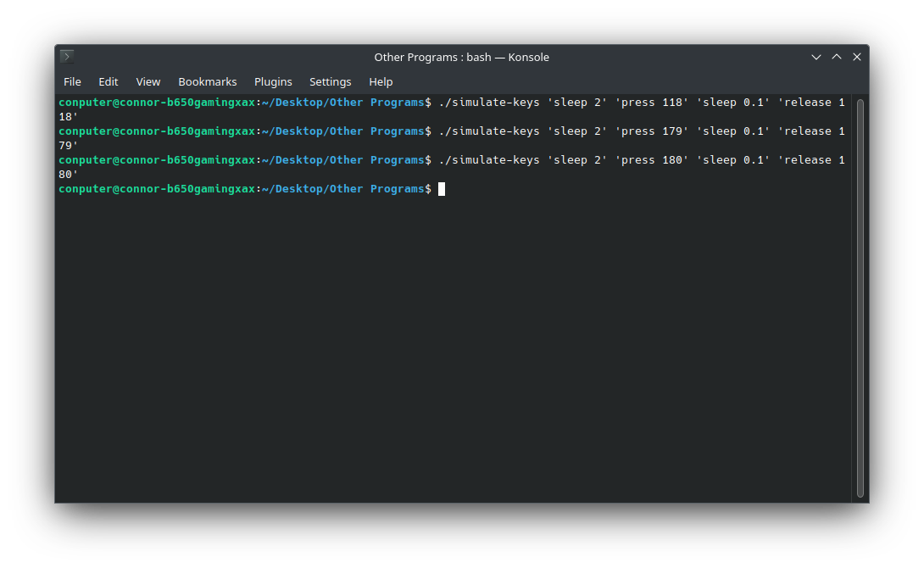Image resolution: width=924 pixels, height=568 pixels.
Task: Click the command text containing 'press 118'
Action: click(x=642, y=103)
